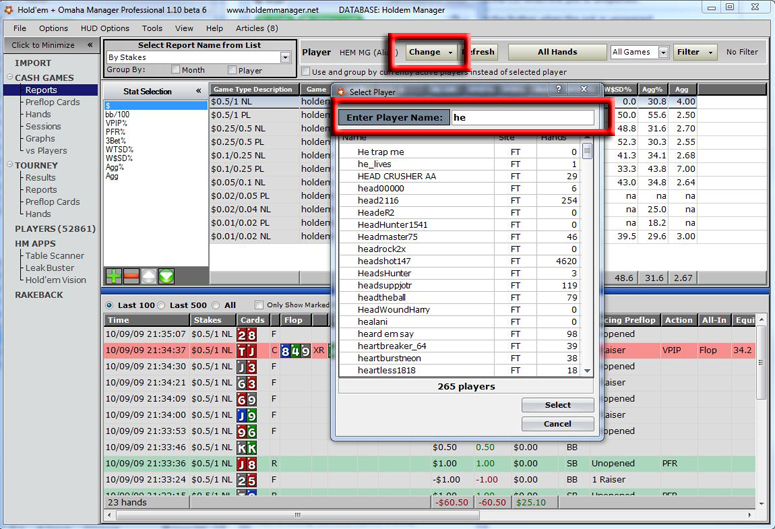The height and width of the screenshot is (529, 775).
Task: Open the File menu
Action: tap(20, 28)
